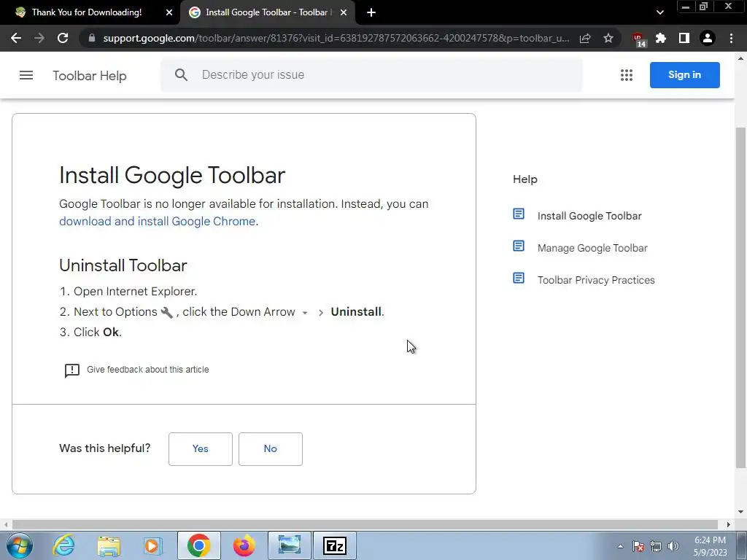Show hidden tray icons arrow
The image size is (747, 560).
620,547
